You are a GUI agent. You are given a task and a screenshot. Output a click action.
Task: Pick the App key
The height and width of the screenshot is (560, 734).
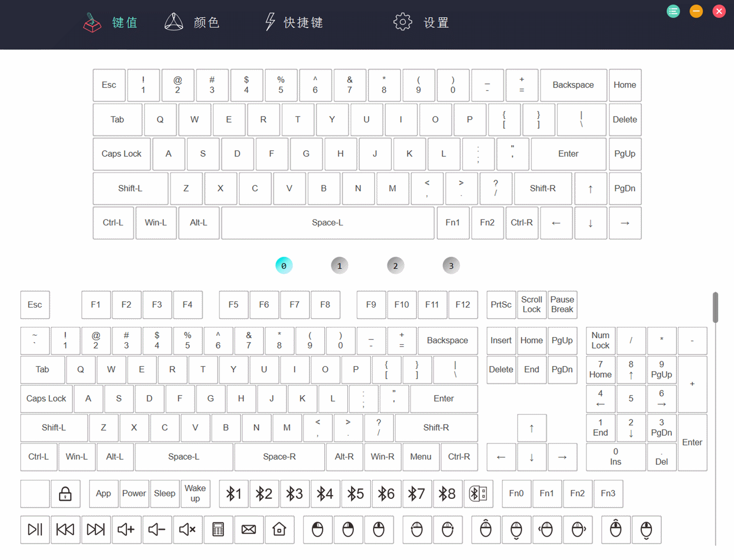103,493
